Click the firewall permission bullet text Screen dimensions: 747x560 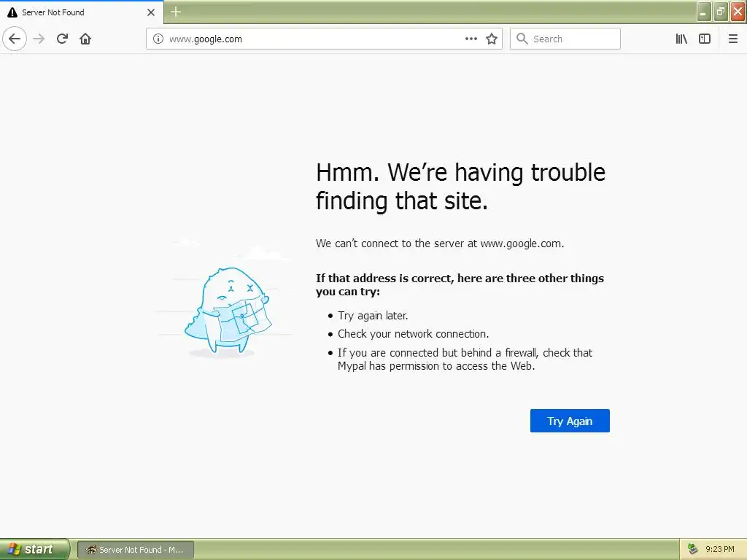coord(465,359)
